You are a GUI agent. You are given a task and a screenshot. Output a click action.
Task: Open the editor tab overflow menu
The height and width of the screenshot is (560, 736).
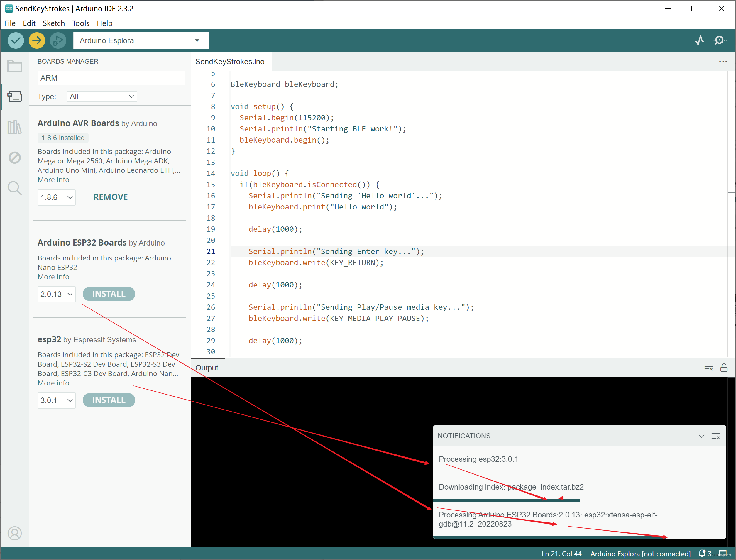coord(723,62)
